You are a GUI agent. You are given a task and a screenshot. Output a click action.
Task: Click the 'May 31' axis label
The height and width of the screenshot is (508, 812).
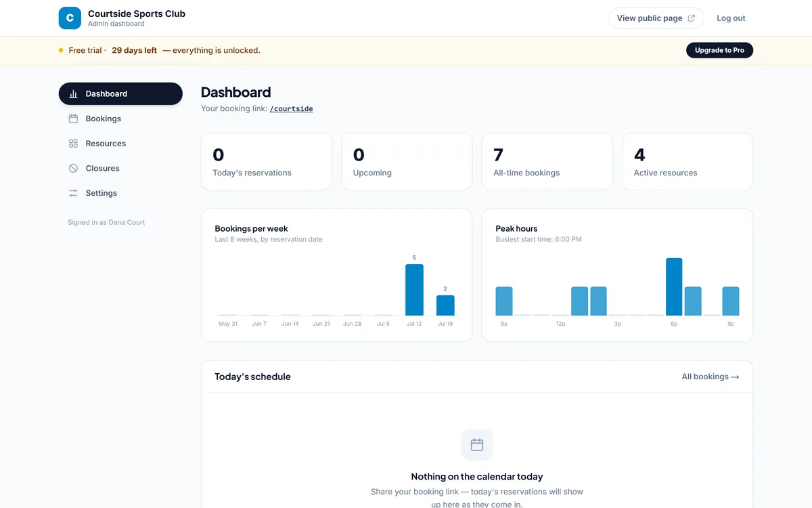pyautogui.click(x=228, y=324)
